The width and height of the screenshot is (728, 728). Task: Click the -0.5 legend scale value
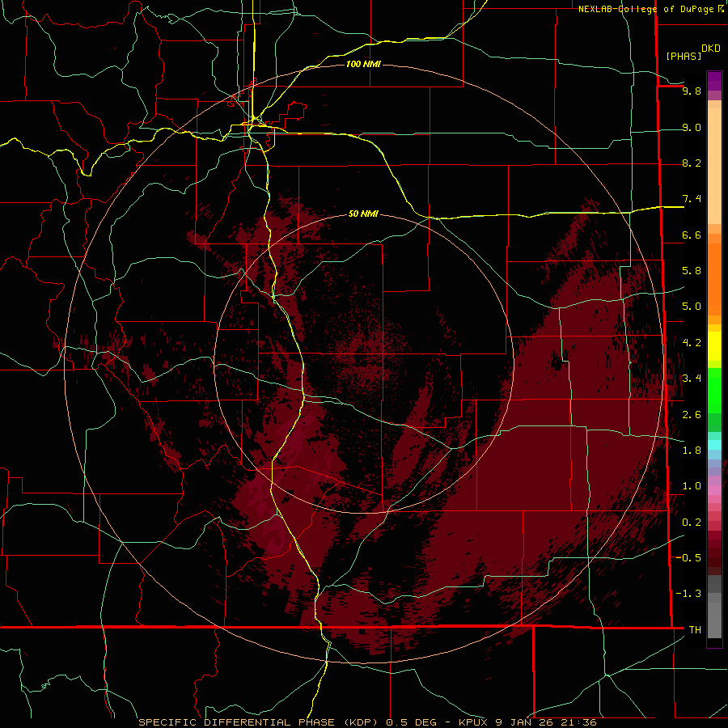pos(689,558)
